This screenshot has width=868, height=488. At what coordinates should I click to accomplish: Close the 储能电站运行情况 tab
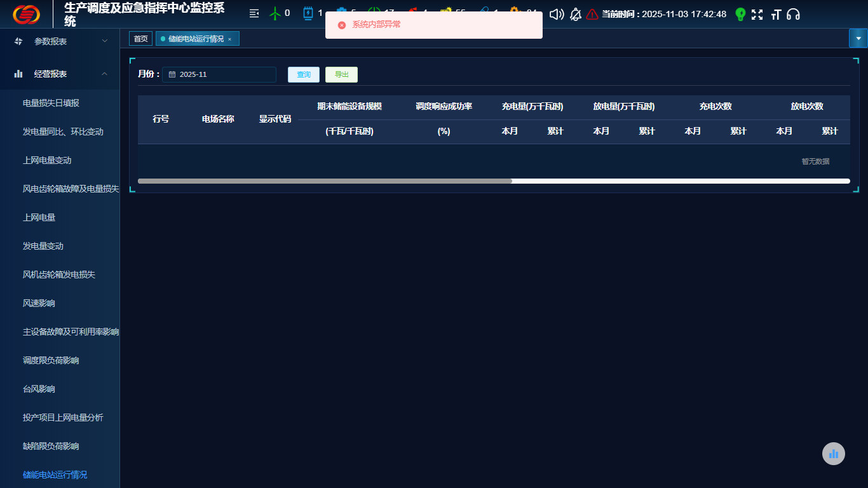(x=229, y=39)
